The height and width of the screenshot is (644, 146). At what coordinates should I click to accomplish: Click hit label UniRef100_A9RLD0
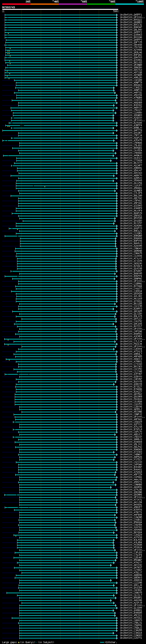(131, 77)
